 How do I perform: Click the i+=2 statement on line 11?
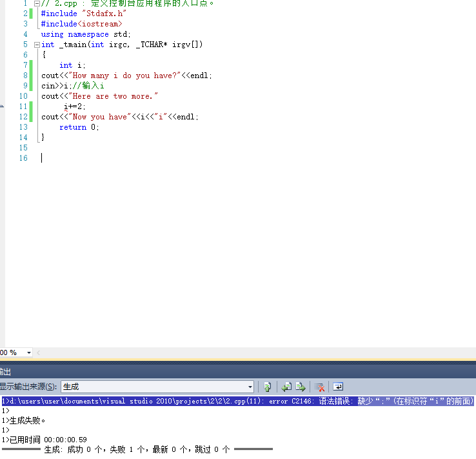[75, 107]
